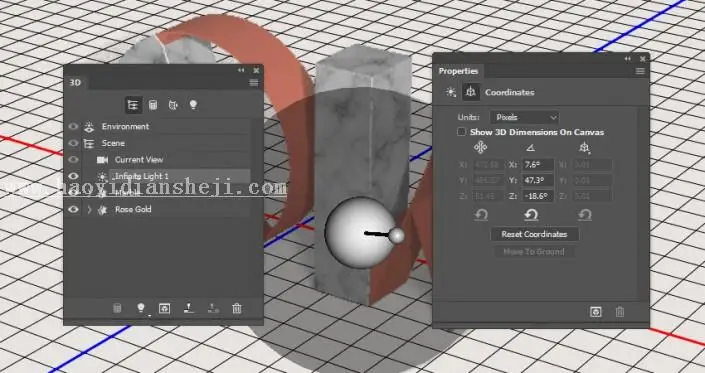Hide the Rose Gold mesh
The height and width of the screenshot is (373, 705).
click(73, 209)
